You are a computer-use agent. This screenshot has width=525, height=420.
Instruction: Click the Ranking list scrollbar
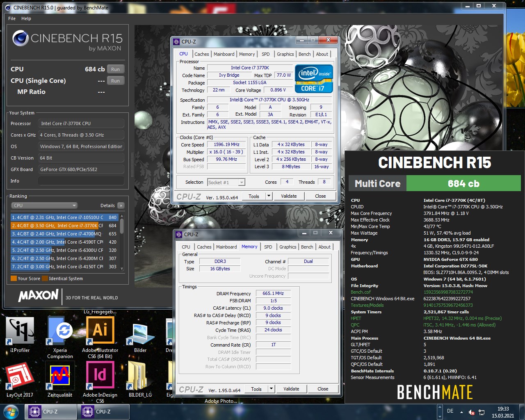pos(122,242)
